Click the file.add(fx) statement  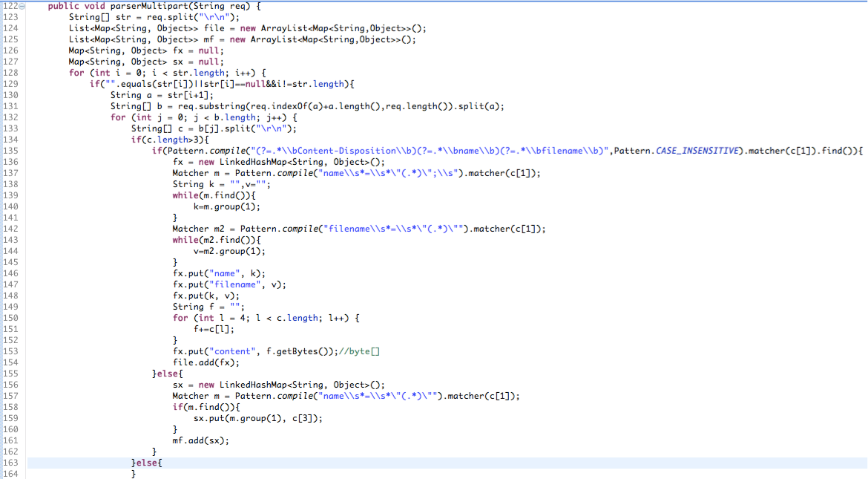[206, 362]
